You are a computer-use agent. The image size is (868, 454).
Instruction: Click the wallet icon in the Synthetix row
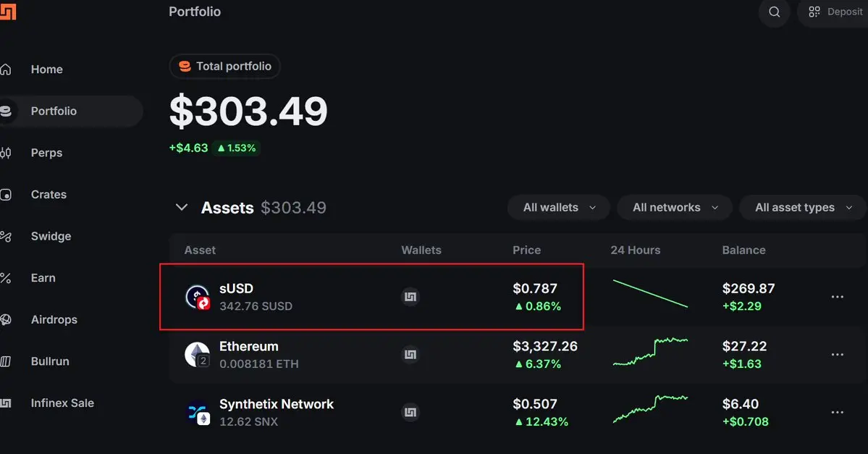coord(410,413)
